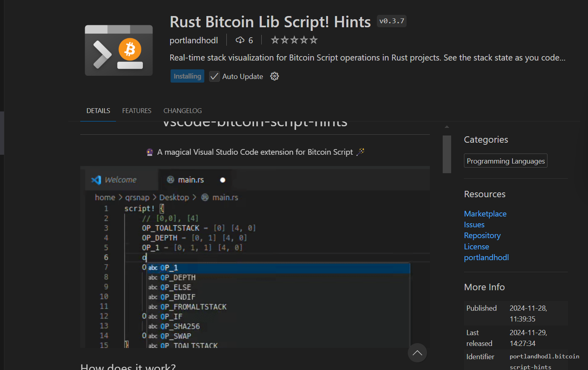Open the Issues resource link
The image size is (588, 370).
coord(474,224)
